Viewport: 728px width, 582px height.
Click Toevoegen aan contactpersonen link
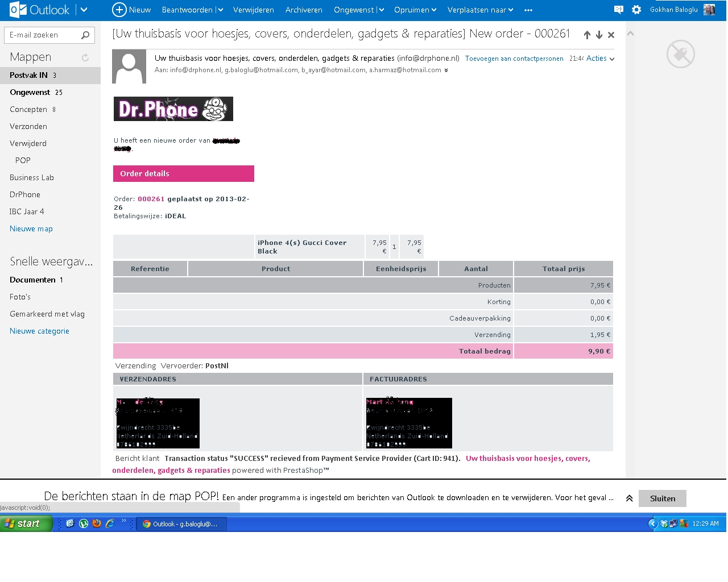[514, 59]
